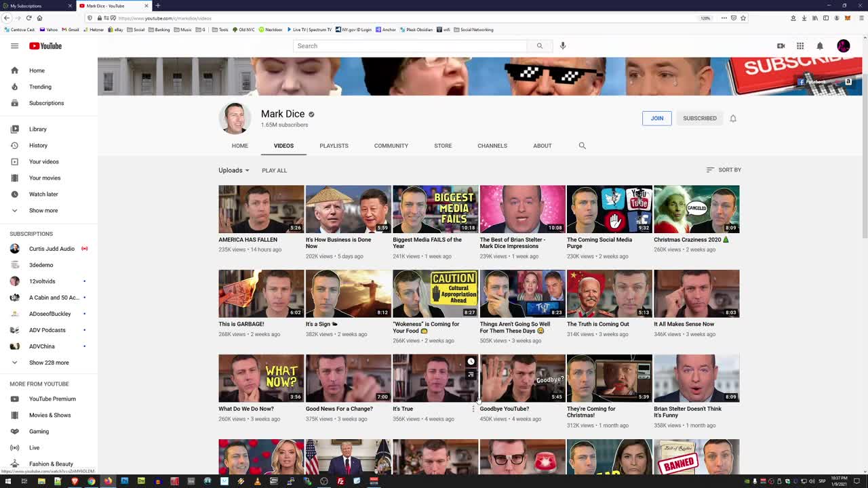The height and width of the screenshot is (488, 868).
Task: Open the Create video camera icon
Action: (x=781, y=46)
